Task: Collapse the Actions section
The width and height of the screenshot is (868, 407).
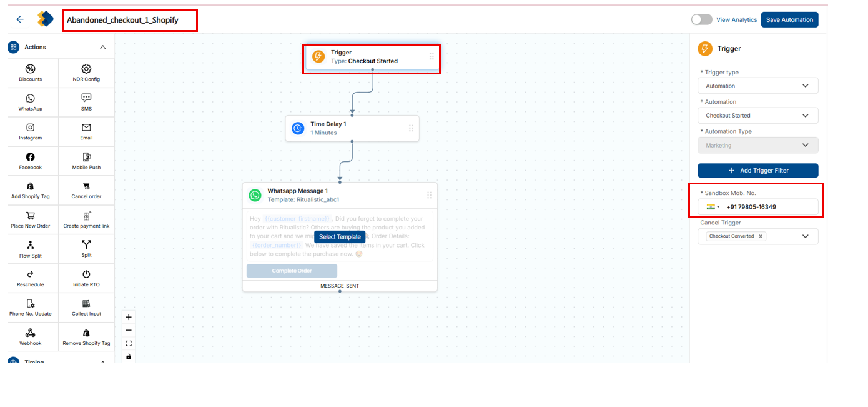Action: 103,48
